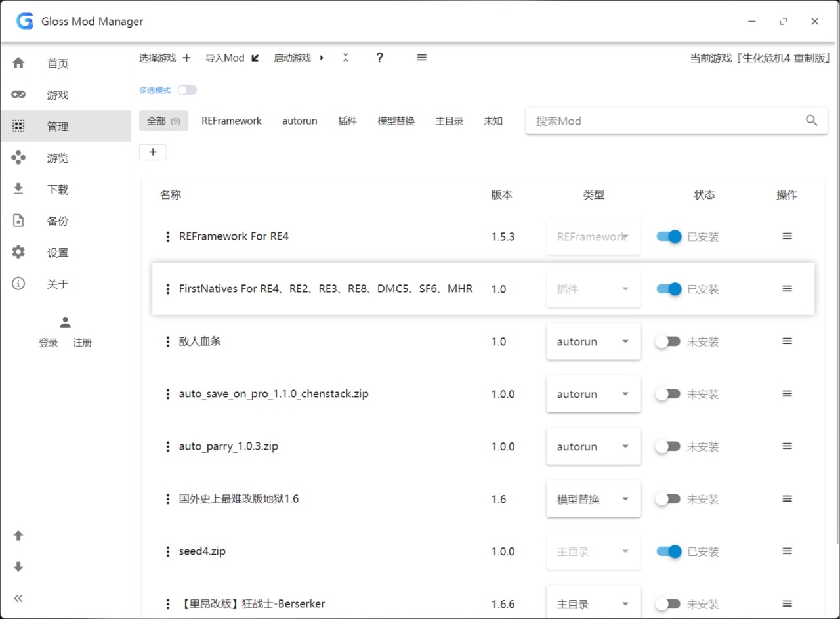Open the 游戏 gamepad icon
The height and width of the screenshot is (619, 840).
point(18,95)
